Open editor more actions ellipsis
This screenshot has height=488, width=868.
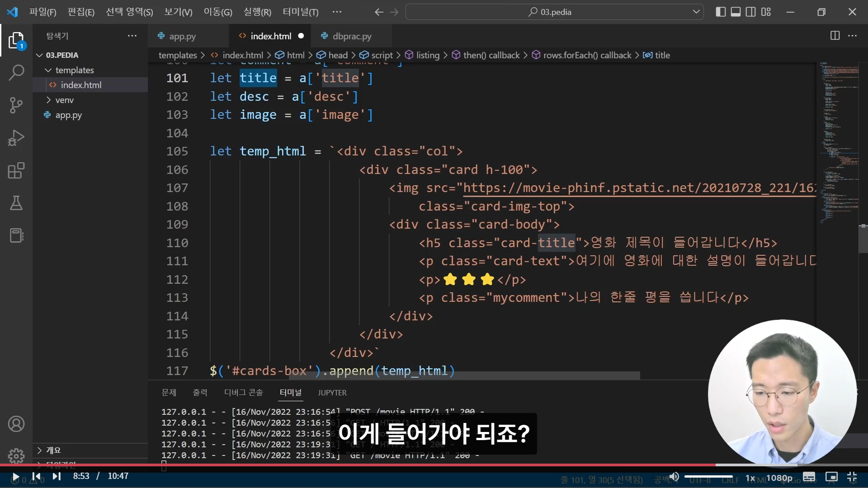(x=853, y=36)
